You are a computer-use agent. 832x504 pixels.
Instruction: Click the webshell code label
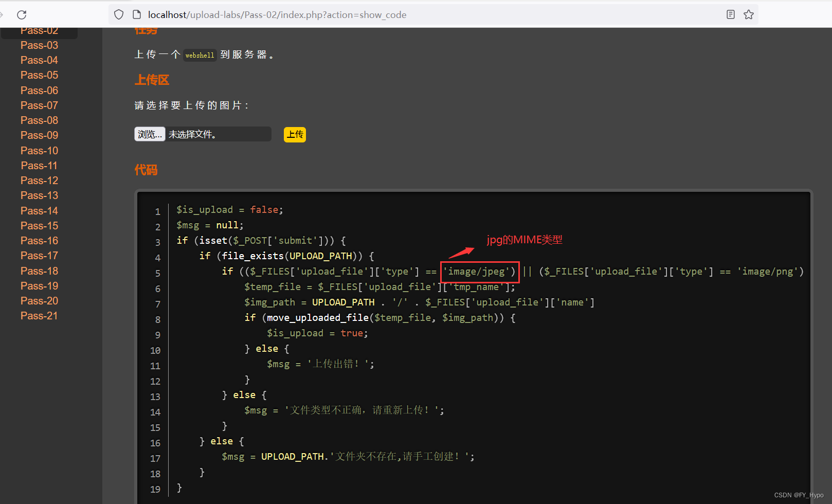click(200, 55)
